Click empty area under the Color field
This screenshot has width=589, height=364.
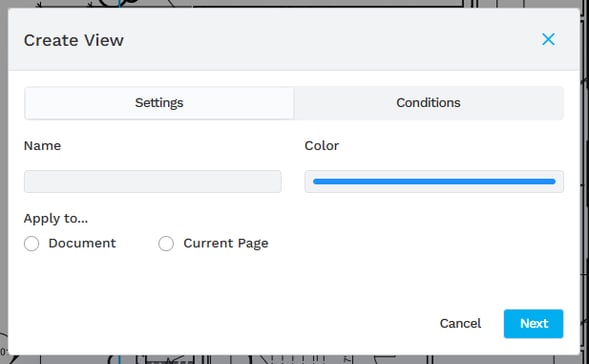(434, 244)
